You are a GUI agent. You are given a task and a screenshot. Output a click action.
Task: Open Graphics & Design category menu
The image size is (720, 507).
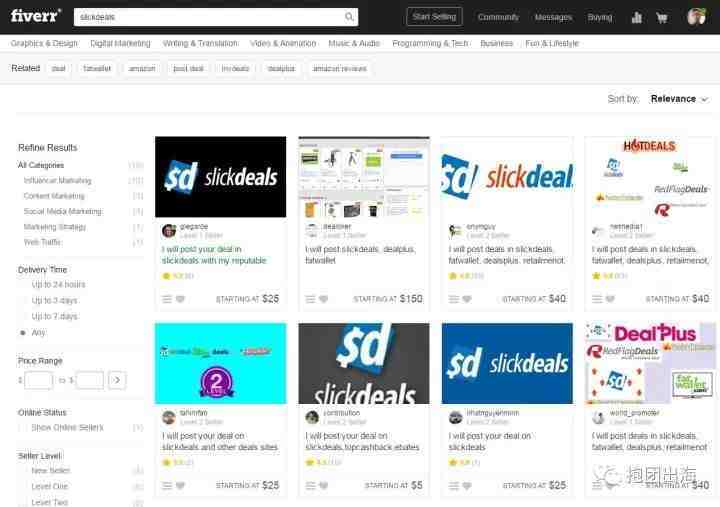pos(44,43)
